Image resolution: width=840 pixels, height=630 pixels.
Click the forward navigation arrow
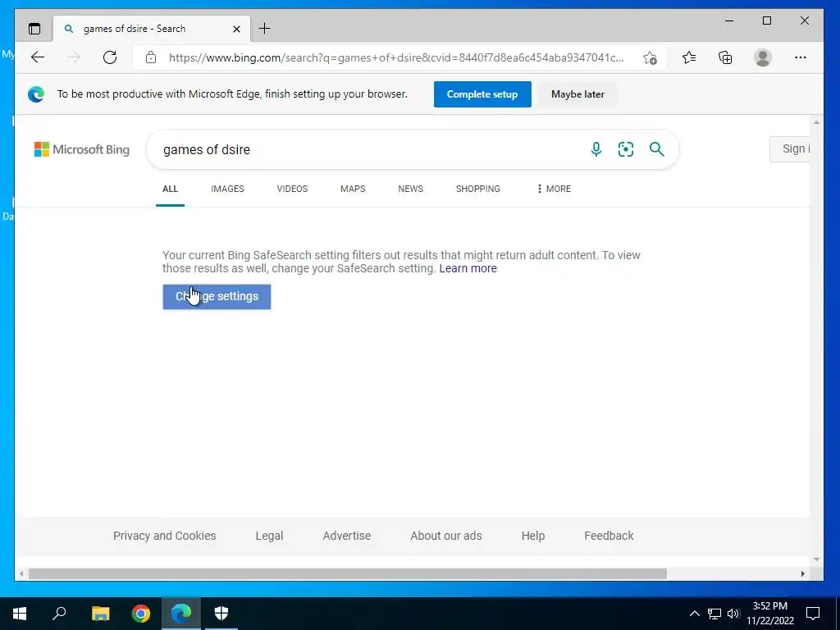coord(74,57)
